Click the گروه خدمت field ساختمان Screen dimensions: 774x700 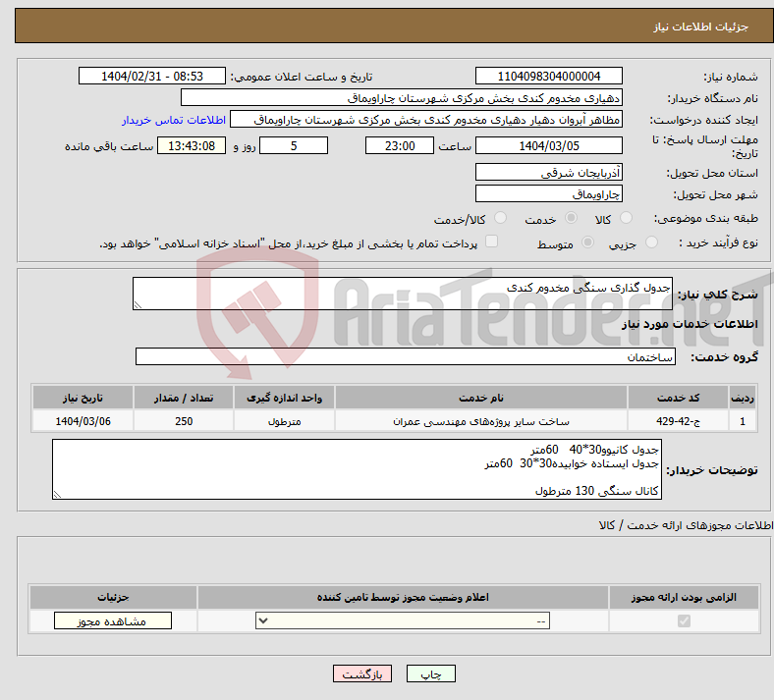(406, 356)
